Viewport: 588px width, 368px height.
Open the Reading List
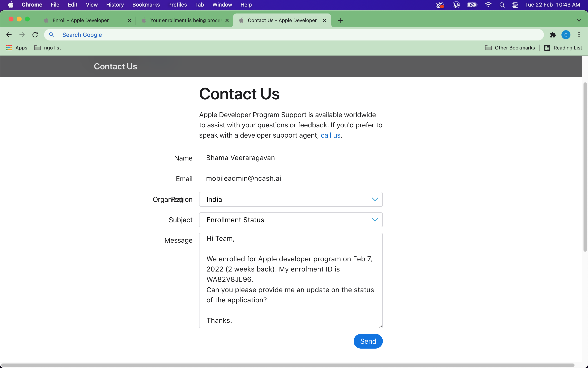(563, 48)
